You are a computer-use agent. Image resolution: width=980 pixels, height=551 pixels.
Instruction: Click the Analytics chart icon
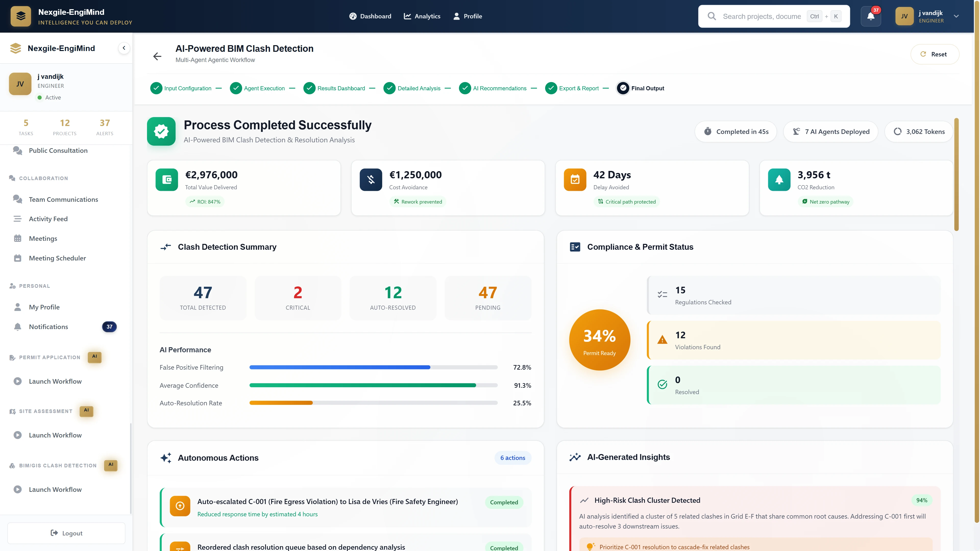point(407,16)
